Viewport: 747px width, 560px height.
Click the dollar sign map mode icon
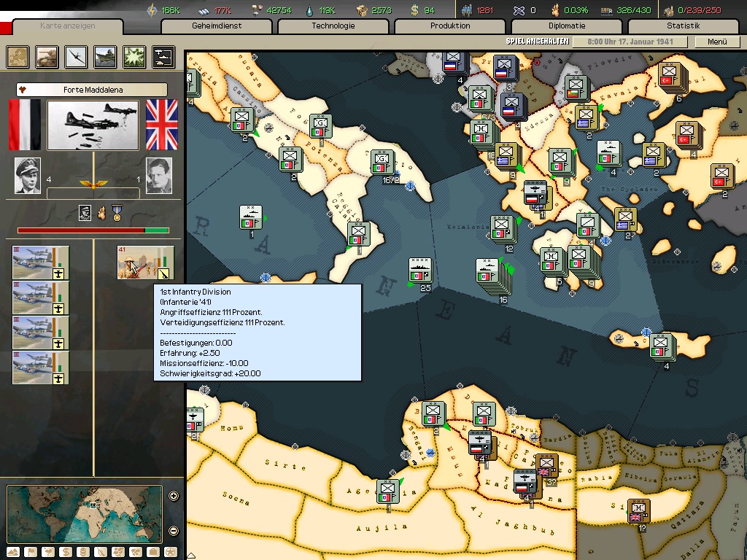pyautogui.click(x=66, y=552)
